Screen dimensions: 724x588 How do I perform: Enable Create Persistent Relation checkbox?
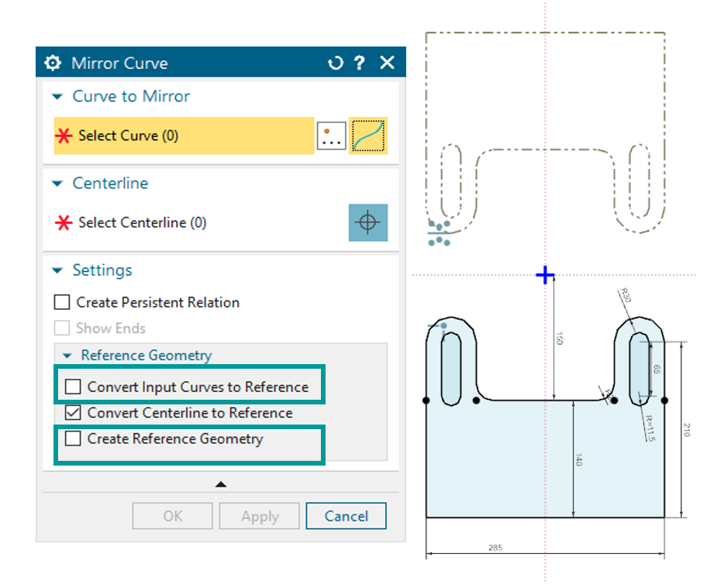62,302
